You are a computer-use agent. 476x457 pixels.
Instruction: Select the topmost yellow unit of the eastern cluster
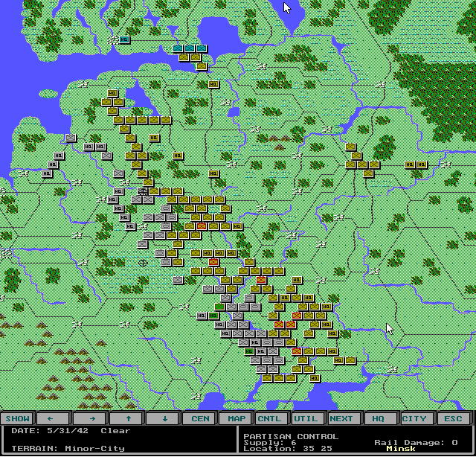point(350,147)
